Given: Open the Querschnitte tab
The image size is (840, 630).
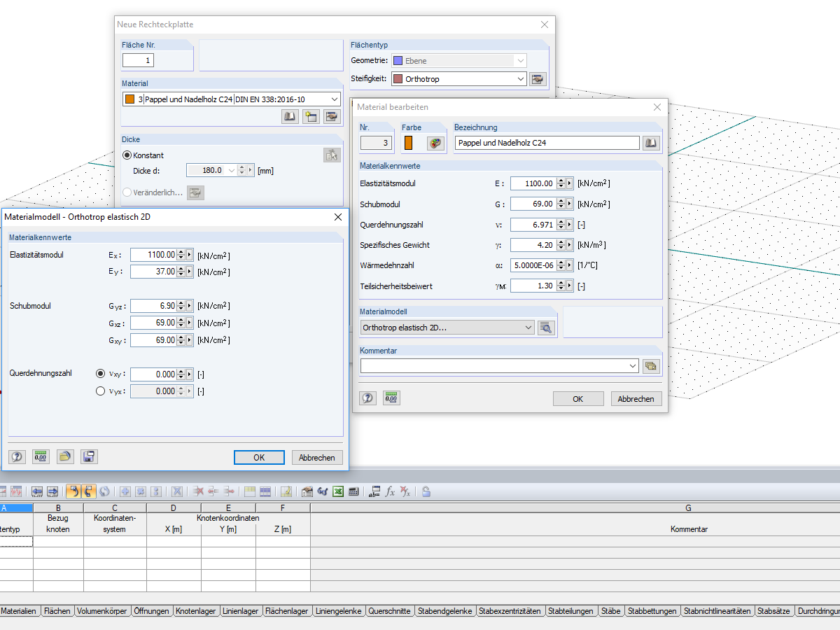Looking at the screenshot, I should (x=390, y=610).
